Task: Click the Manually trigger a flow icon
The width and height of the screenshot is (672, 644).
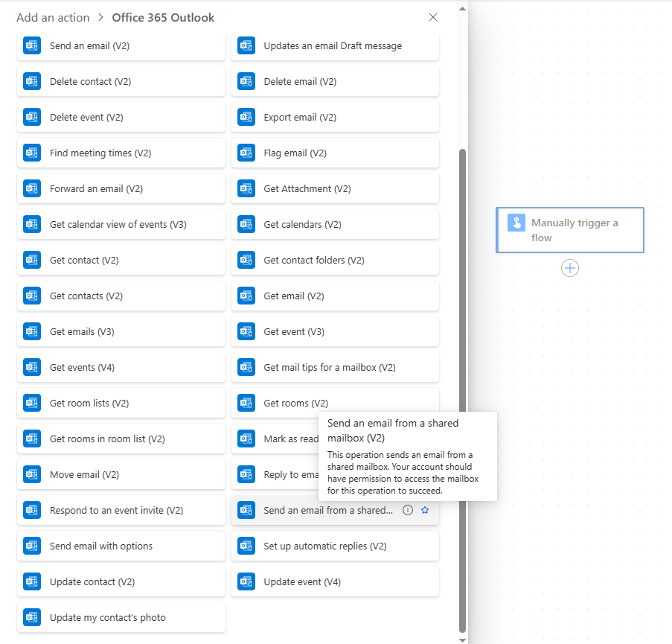Action: pos(516,222)
